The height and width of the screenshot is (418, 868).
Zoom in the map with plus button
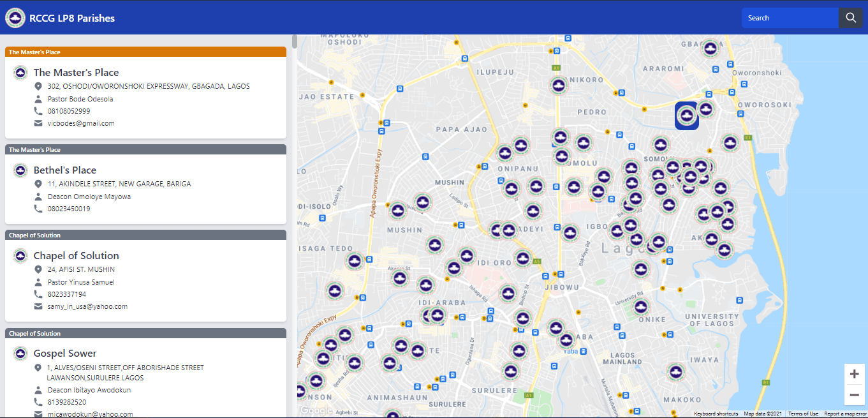[854, 374]
